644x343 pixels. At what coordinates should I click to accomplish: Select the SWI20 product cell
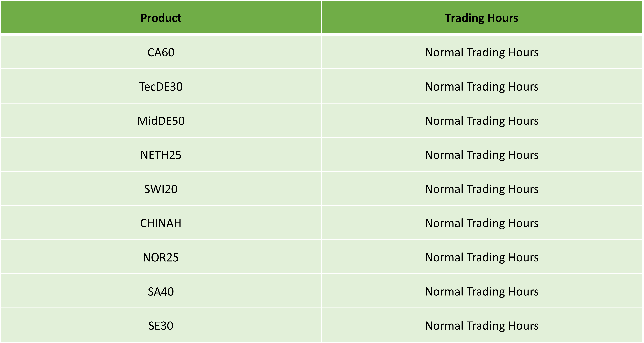point(161,189)
